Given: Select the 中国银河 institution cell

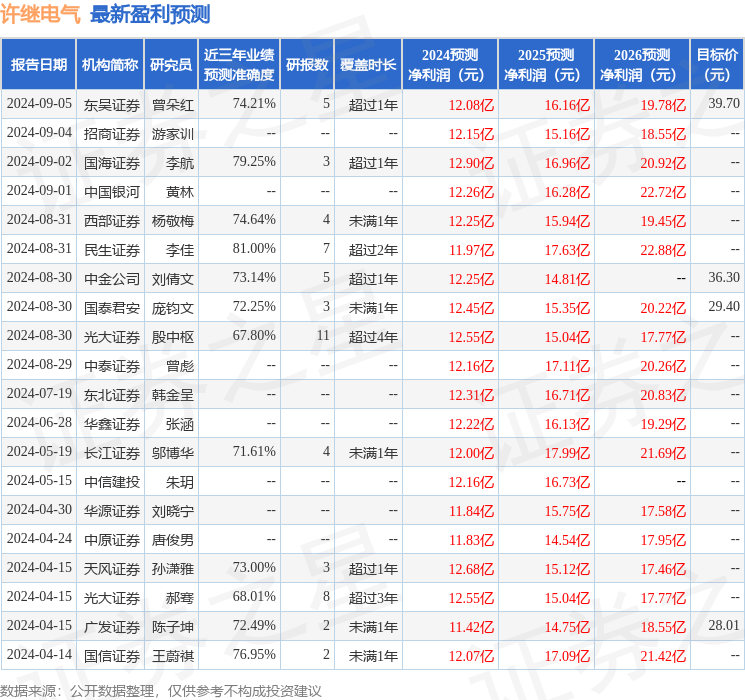Looking at the screenshot, I should [x=112, y=192].
